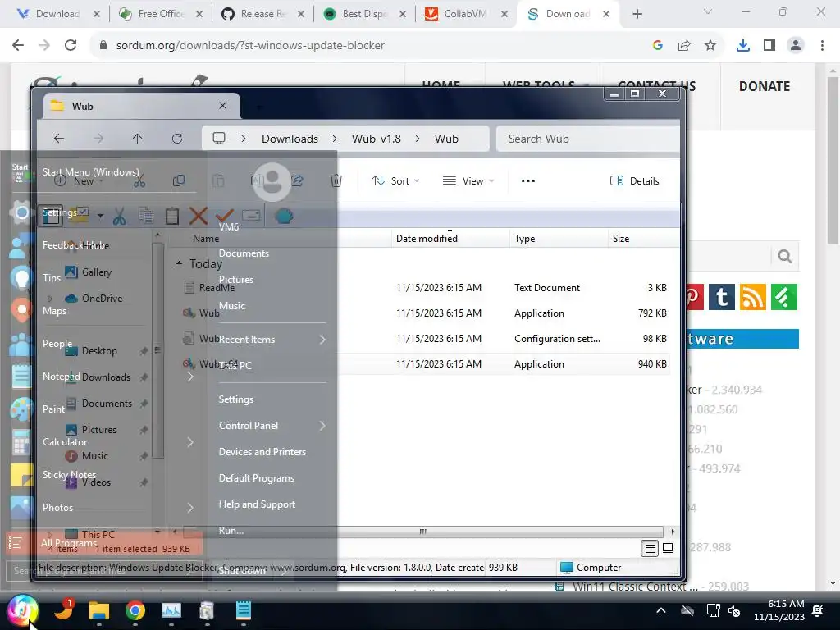Image resolution: width=840 pixels, height=630 pixels.
Task: Click the RSS feed icon on webpage
Action: (753, 297)
